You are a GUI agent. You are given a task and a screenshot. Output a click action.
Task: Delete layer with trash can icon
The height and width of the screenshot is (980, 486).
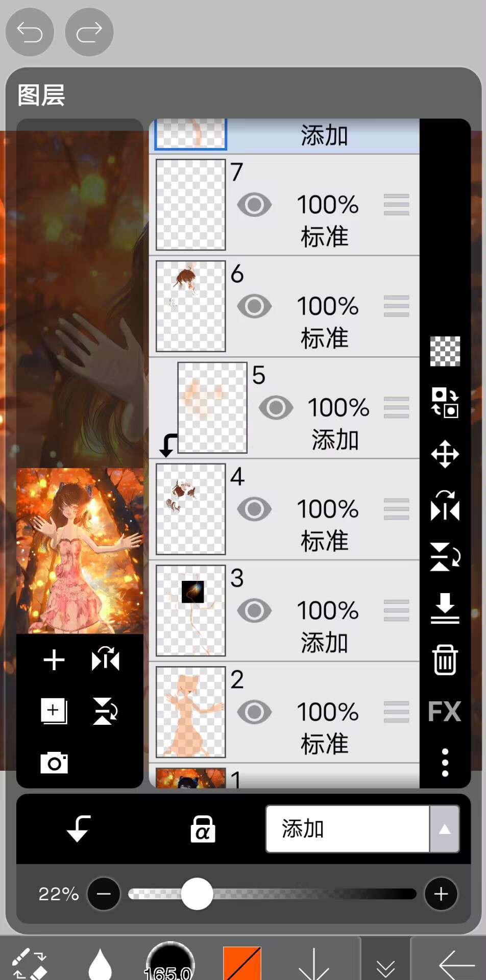445,659
